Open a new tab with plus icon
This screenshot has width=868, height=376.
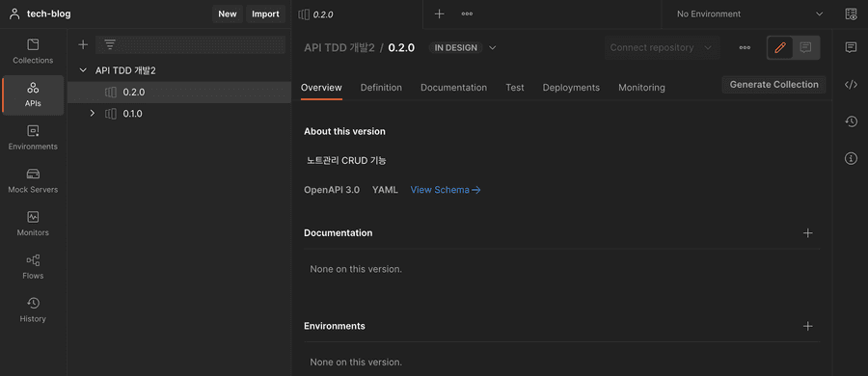click(439, 13)
